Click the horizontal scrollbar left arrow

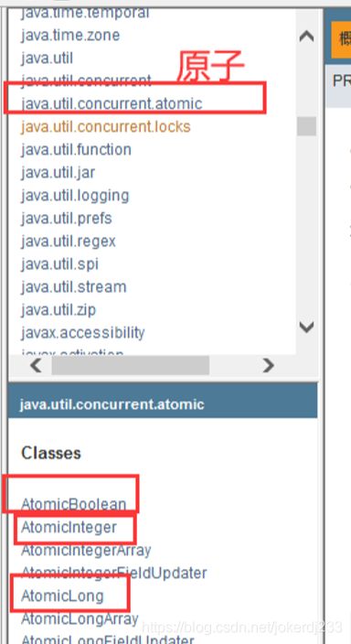coord(36,365)
